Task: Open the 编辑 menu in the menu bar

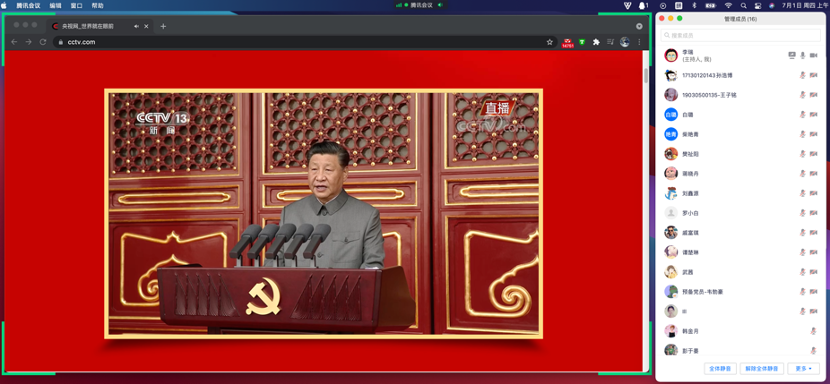Action: pyautogui.click(x=56, y=5)
